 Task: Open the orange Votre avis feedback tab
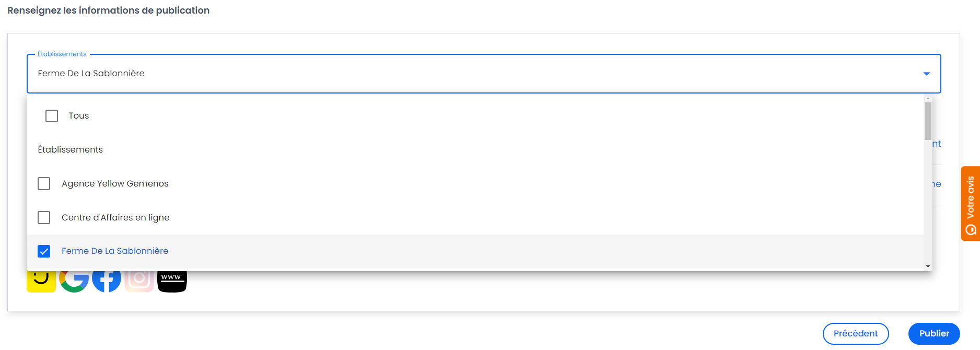[970, 204]
